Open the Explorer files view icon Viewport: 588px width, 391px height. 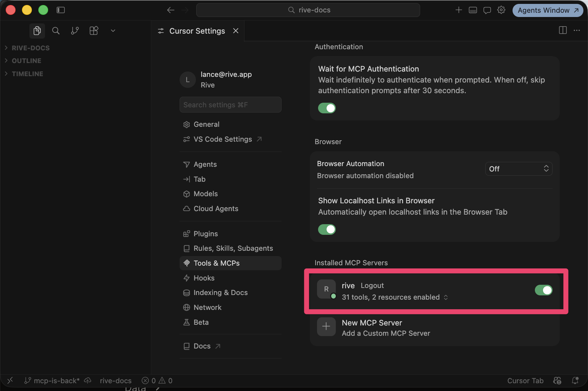tap(37, 31)
